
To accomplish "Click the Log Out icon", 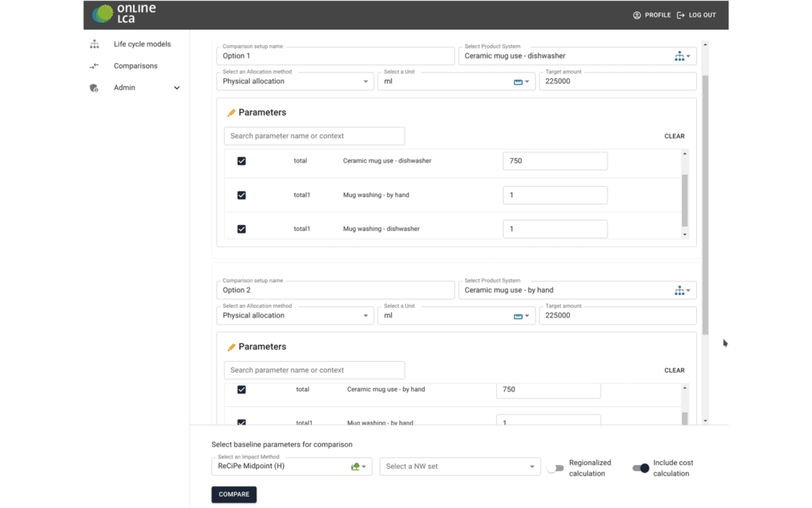I will pyautogui.click(x=681, y=15).
